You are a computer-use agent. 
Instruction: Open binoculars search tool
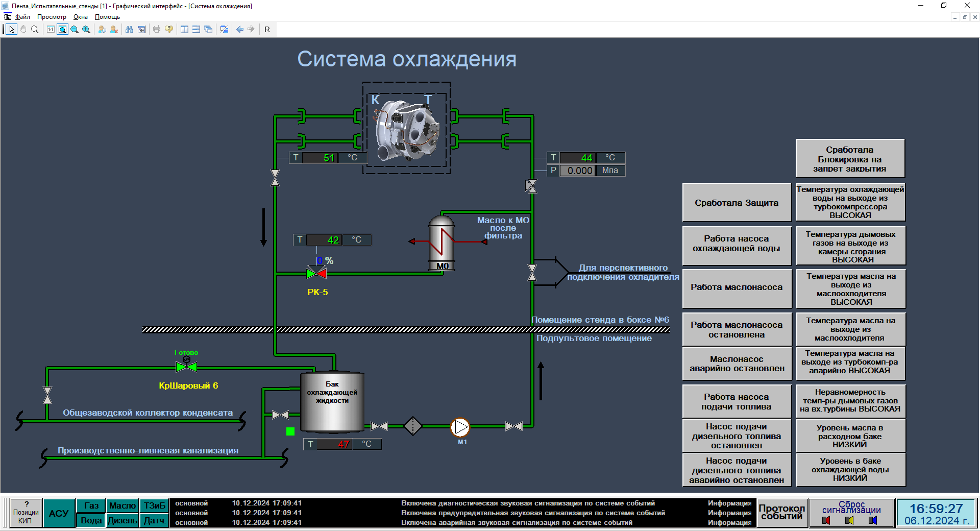coord(130,30)
